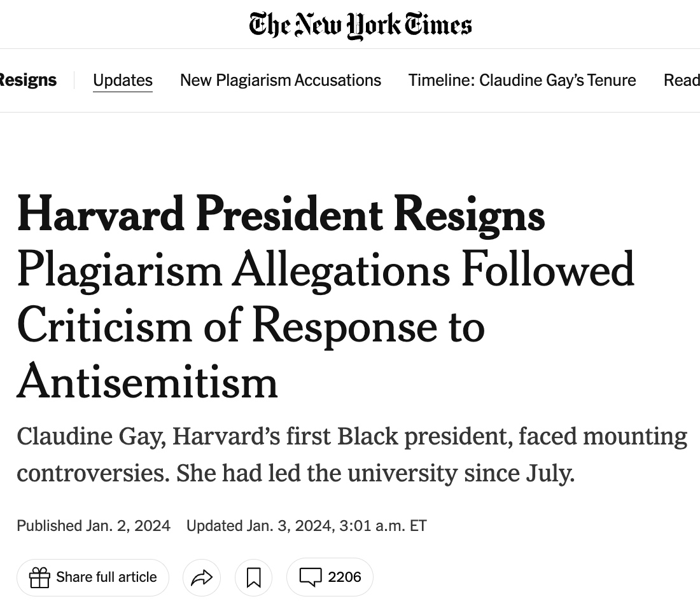The image size is (700, 613).
Task: Go to New Plagiarism Accusations section
Action: (x=281, y=80)
